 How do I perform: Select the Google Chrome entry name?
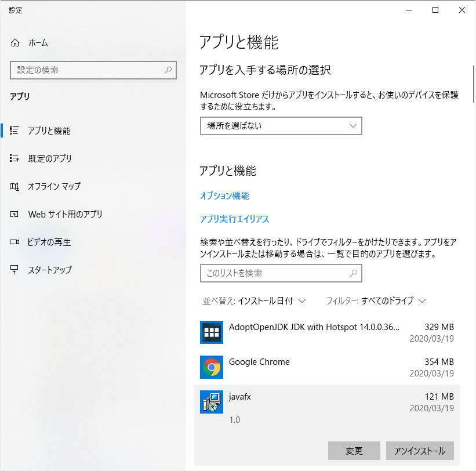259,362
